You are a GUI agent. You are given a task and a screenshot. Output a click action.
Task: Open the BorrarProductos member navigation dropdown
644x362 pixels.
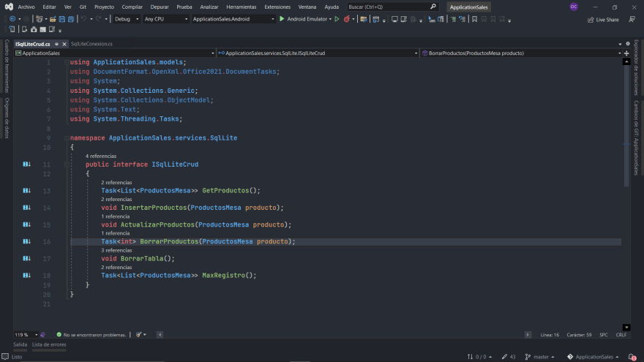pyautogui.click(x=521, y=53)
